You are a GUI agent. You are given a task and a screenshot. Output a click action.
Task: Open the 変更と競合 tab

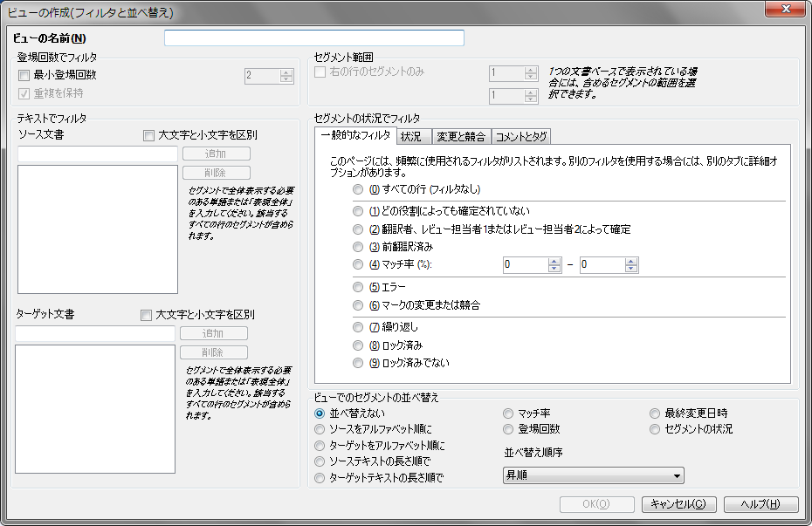[461, 137]
